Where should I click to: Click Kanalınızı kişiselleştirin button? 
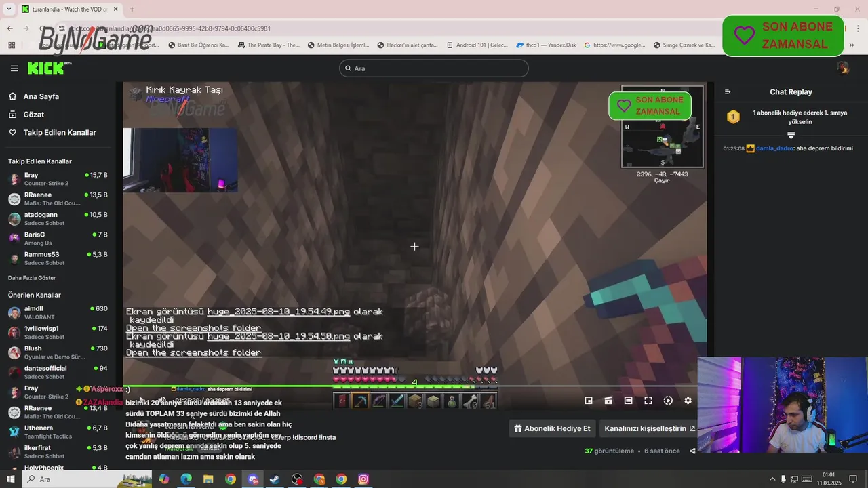click(x=649, y=428)
